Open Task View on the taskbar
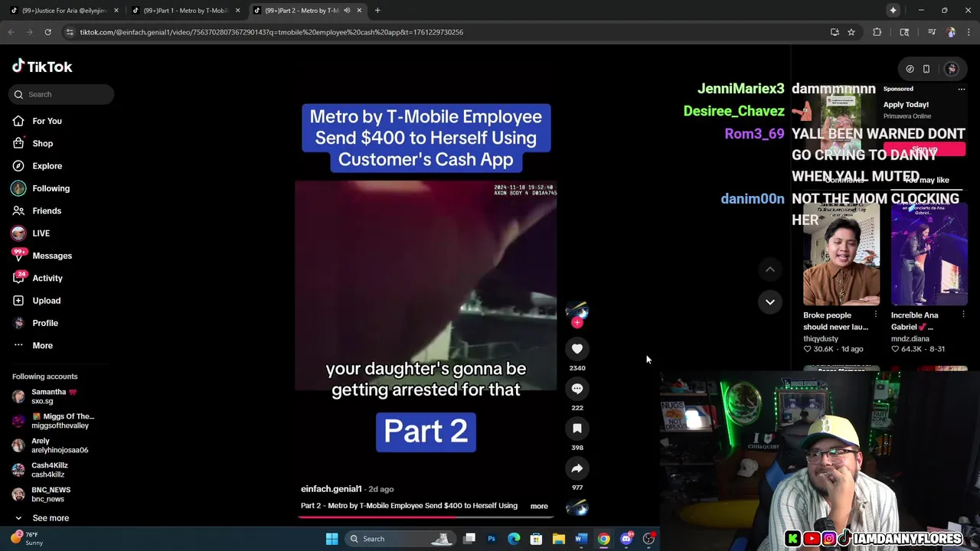The image size is (980, 551). pyautogui.click(x=469, y=539)
